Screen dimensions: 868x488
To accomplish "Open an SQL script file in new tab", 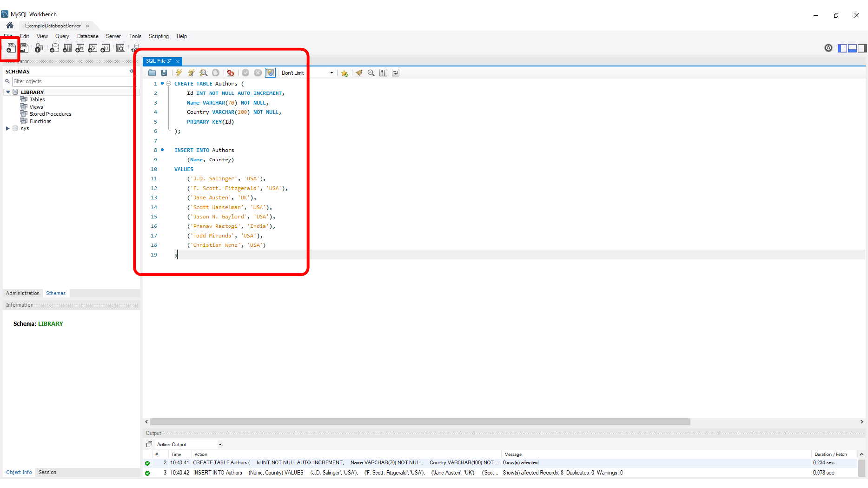I will pos(24,48).
